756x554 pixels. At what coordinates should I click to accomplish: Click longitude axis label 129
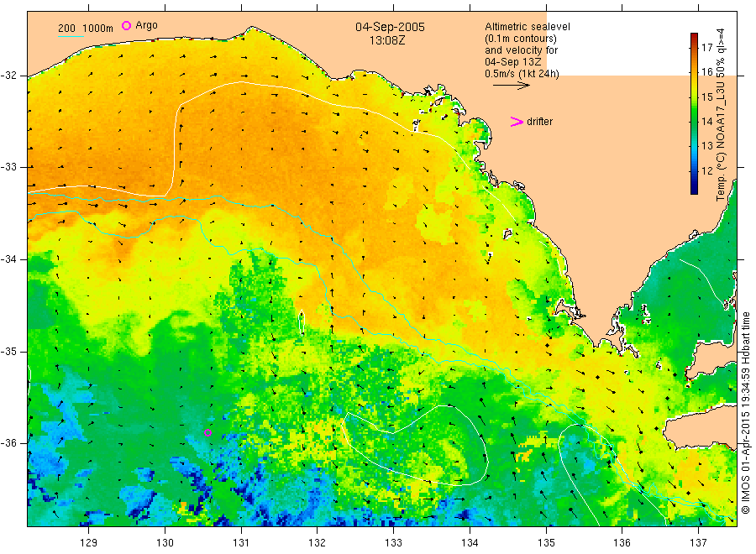pos(89,542)
